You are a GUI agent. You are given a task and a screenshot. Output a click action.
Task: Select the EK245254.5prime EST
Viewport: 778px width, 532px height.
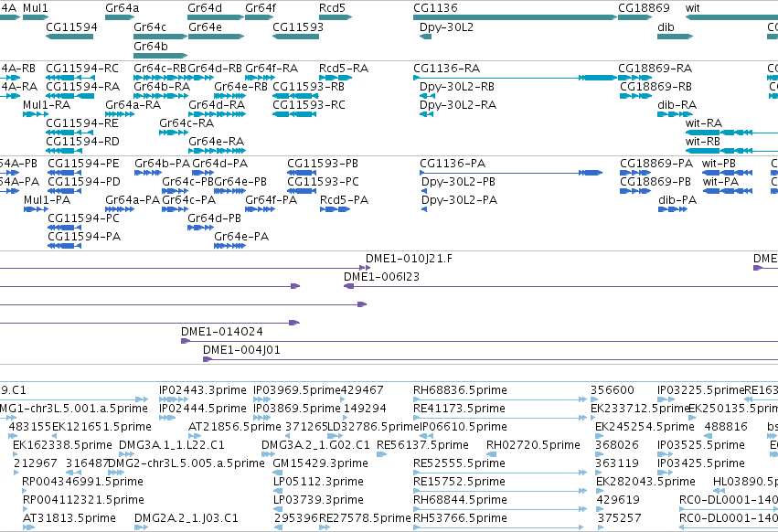[x=600, y=436]
